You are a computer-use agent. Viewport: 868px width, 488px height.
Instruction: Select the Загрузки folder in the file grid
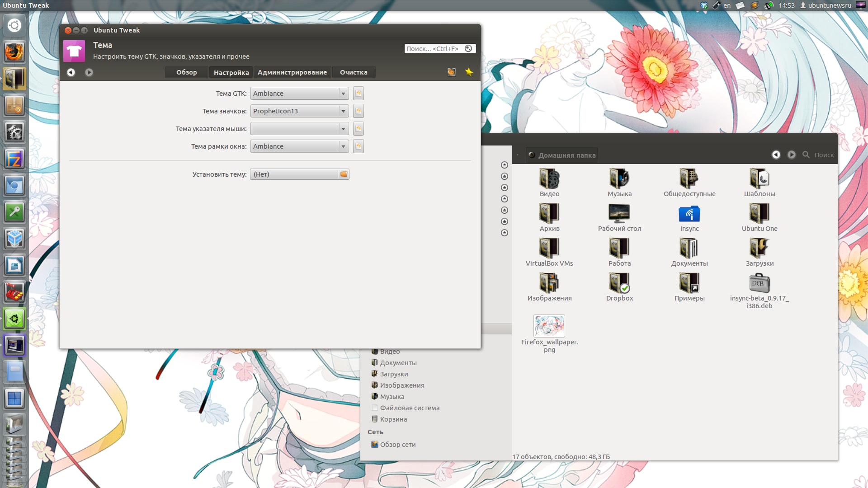tap(759, 252)
